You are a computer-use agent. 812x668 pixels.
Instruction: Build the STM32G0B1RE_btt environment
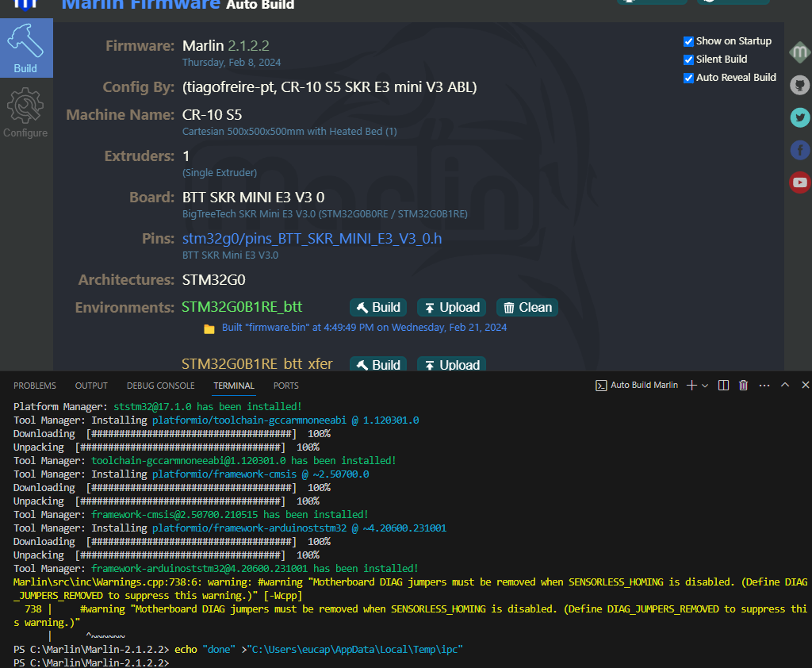[378, 307]
